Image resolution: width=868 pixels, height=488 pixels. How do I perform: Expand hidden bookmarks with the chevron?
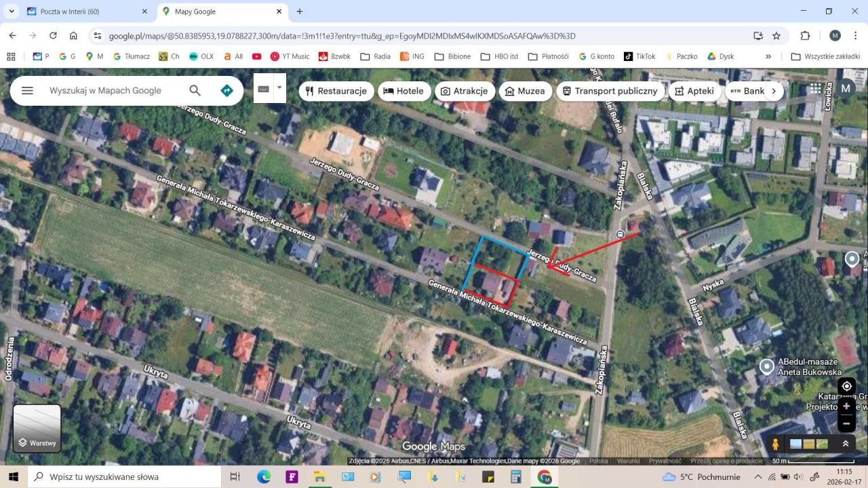[768, 56]
